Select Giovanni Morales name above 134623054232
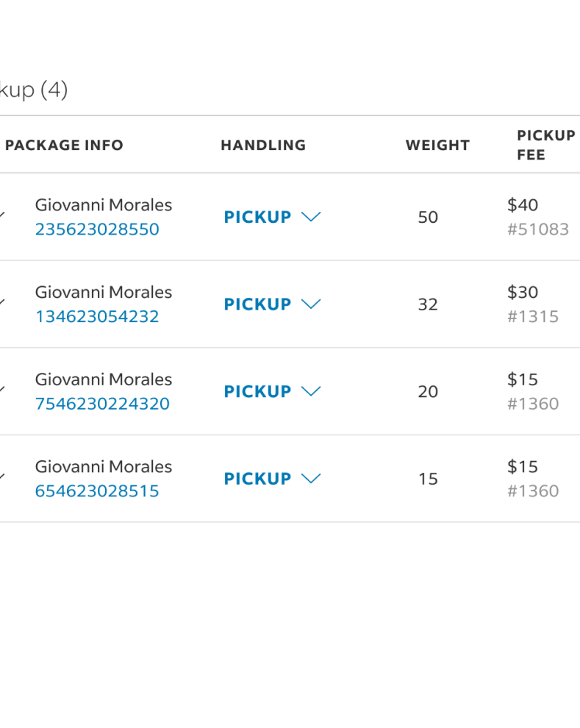Screen dimensions: 580x728 104,293
